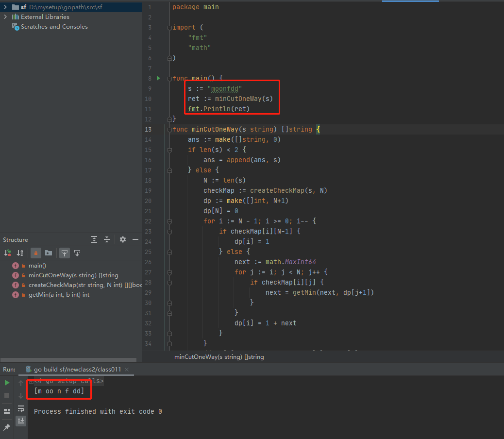Click the Run: panel label
The height and width of the screenshot is (439, 504).
point(9,369)
